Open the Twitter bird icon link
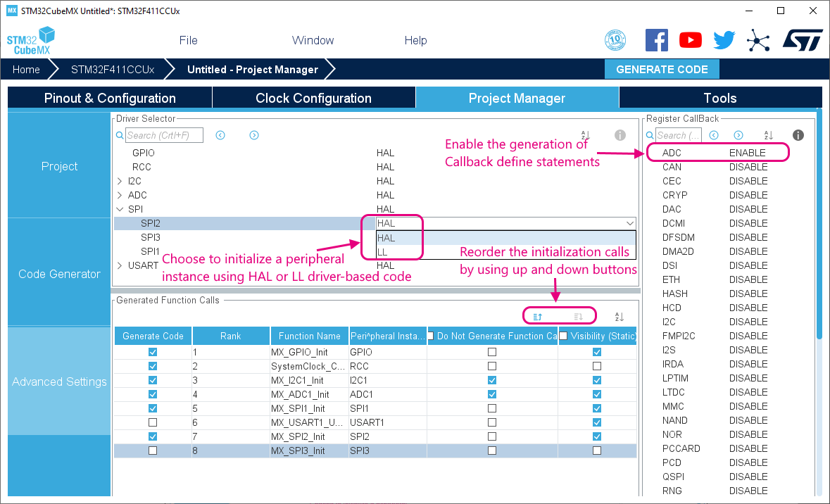The width and height of the screenshot is (830, 504). pos(724,40)
